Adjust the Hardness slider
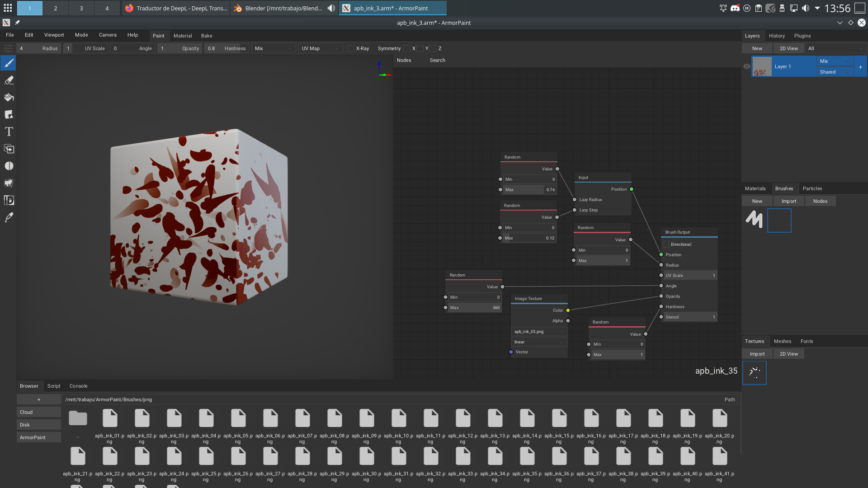This screenshot has height=488, width=868. click(x=226, y=48)
